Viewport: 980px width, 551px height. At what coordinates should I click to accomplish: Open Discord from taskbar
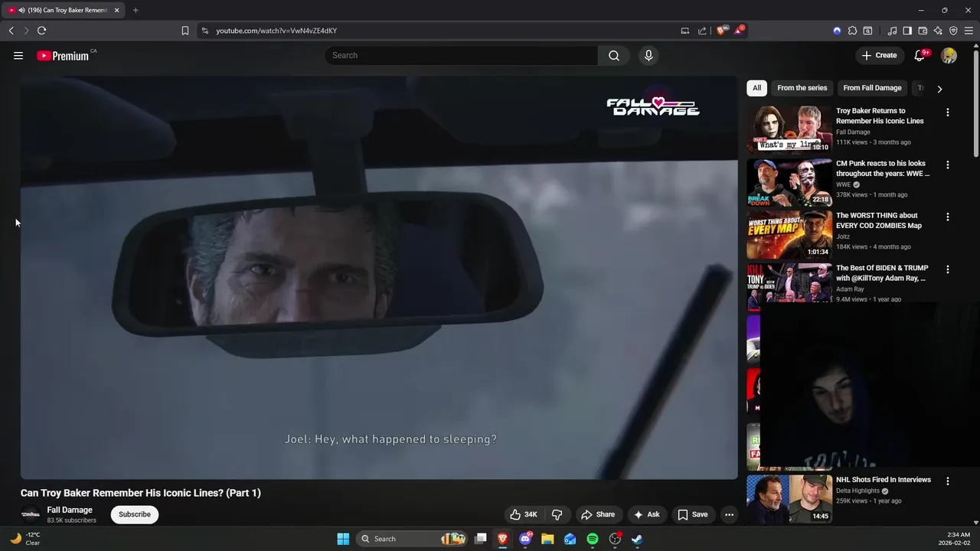coord(525,539)
